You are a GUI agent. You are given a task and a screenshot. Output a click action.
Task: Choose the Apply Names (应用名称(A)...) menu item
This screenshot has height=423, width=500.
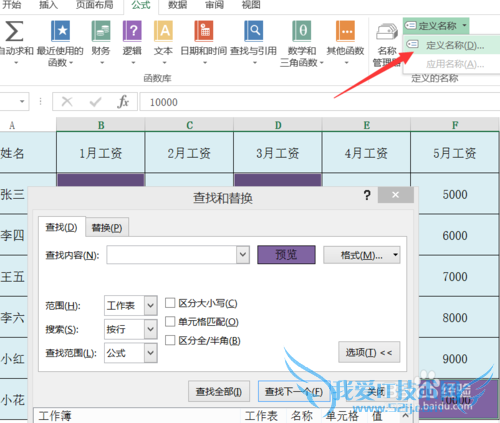[452, 64]
